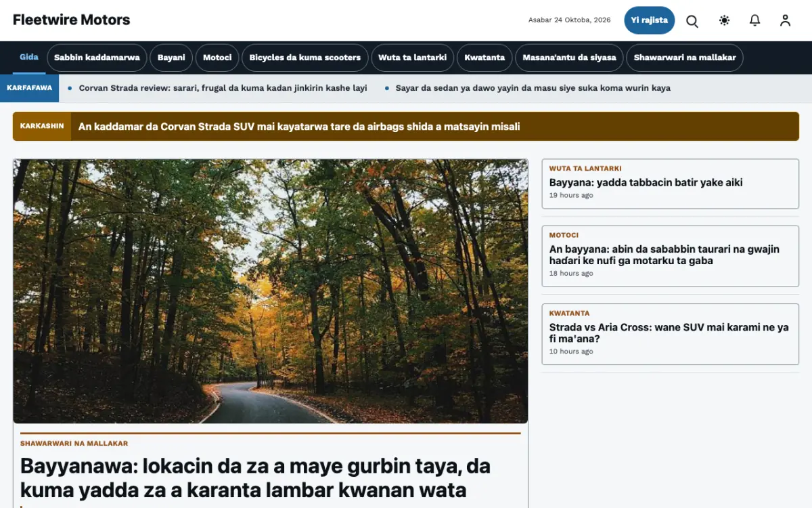Open the Motoci nav item
Screen dimensions: 812x508
[x=217, y=58]
